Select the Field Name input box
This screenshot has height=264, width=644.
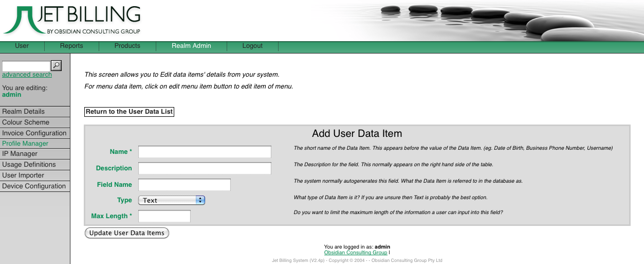coord(184,185)
